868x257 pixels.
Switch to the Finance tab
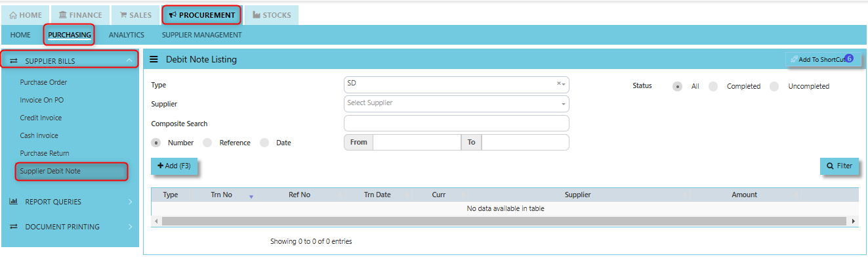[80, 15]
